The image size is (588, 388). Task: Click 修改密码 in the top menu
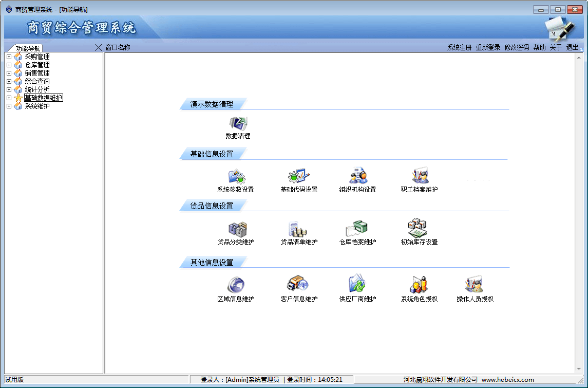click(x=517, y=47)
